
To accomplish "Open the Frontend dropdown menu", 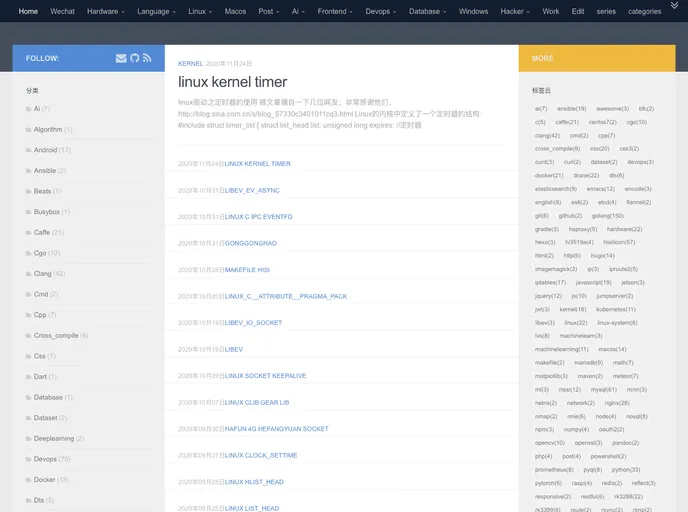I will tap(335, 11).
